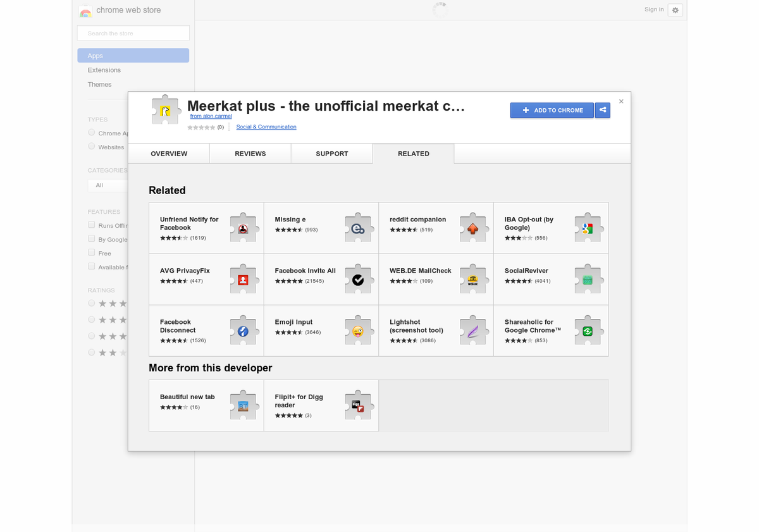The width and height of the screenshot is (759, 532).
Task: Open the All categories dropdown
Action: coord(108,185)
